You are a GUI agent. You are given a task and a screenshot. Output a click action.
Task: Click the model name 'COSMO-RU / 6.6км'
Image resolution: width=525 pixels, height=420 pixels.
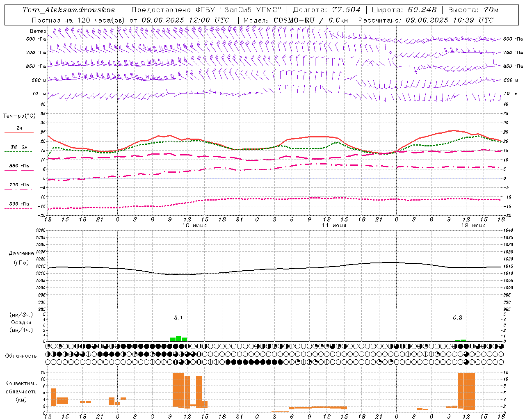click(311, 20)
